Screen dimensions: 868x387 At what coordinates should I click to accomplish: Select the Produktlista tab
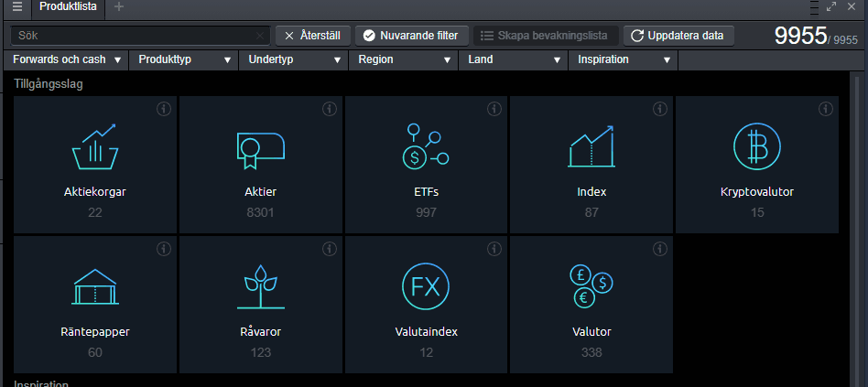(68, 7)
